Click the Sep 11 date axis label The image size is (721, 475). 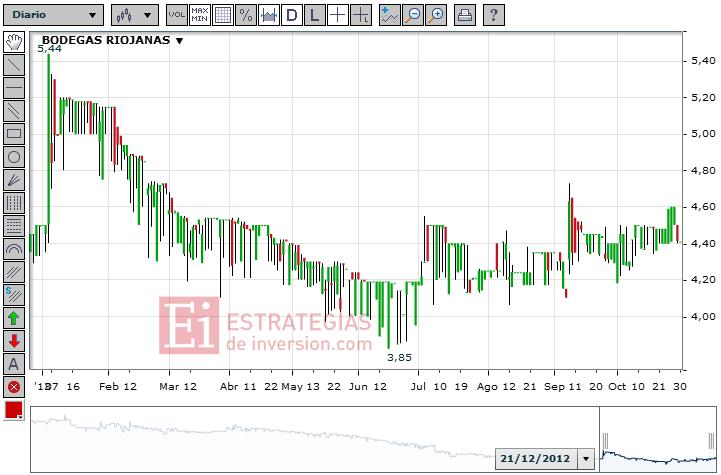563,386
